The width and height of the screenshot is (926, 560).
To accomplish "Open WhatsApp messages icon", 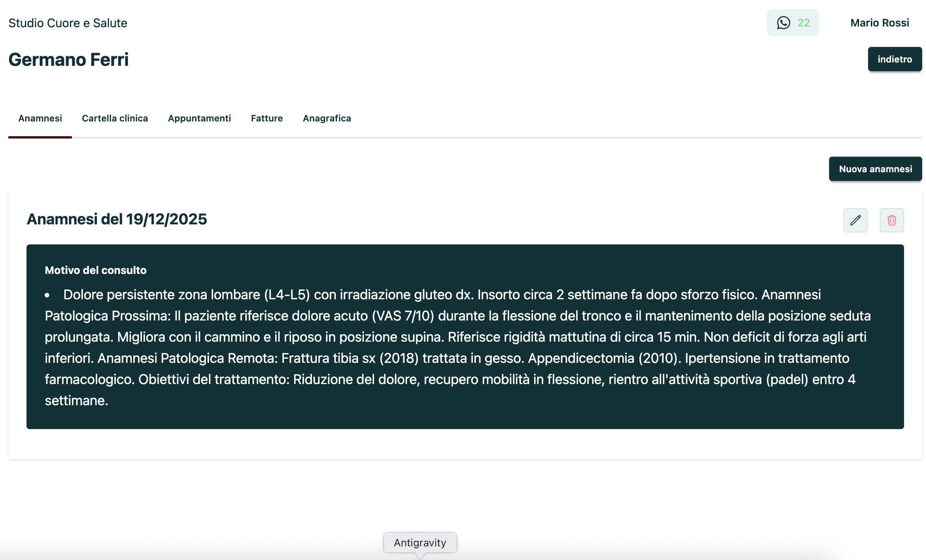I will [783, 23].
